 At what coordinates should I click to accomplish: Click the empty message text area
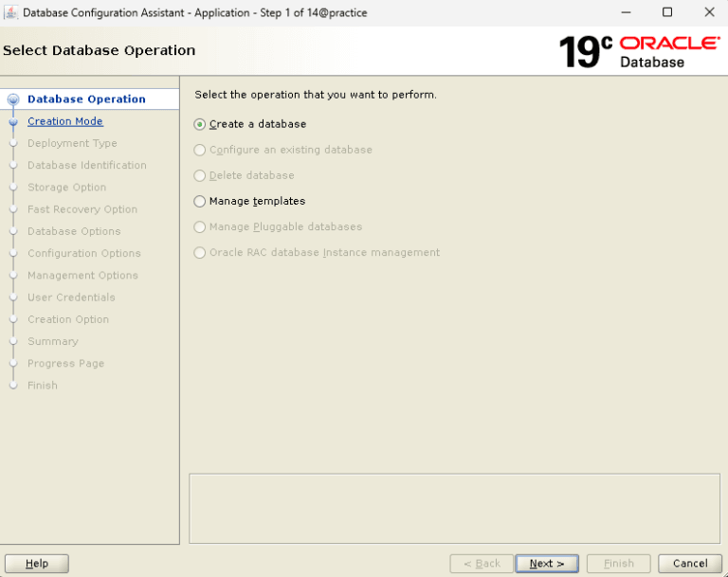[455, 508]
